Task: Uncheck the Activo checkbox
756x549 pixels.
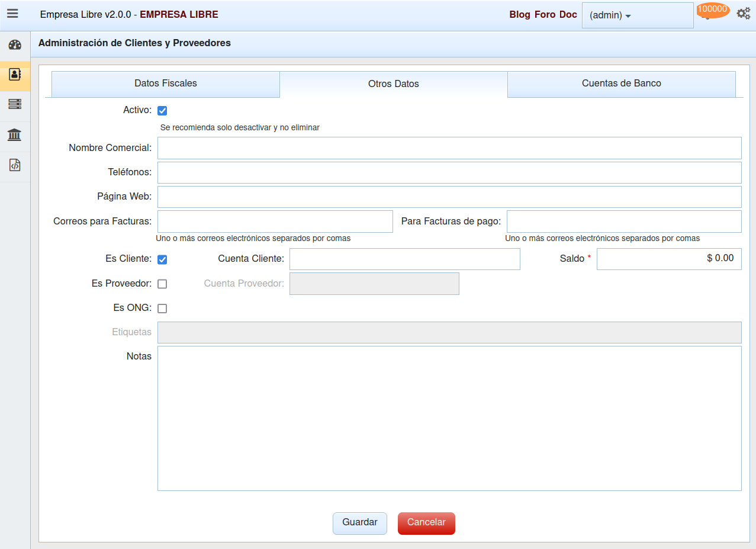Action: [x=162, y=111]
